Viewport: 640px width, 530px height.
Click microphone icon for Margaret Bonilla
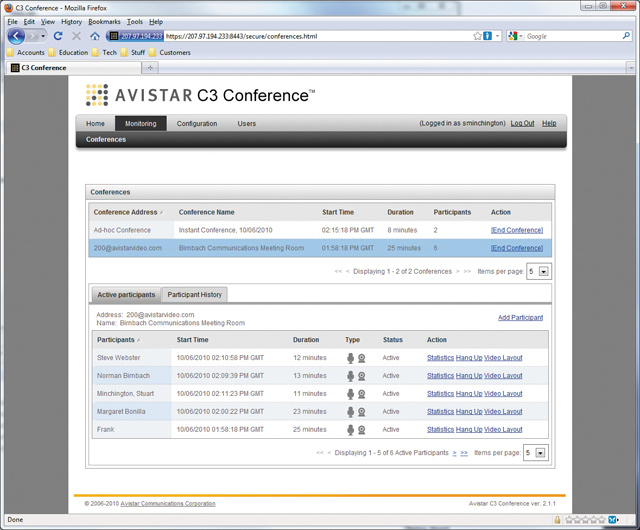coord(350,412)
